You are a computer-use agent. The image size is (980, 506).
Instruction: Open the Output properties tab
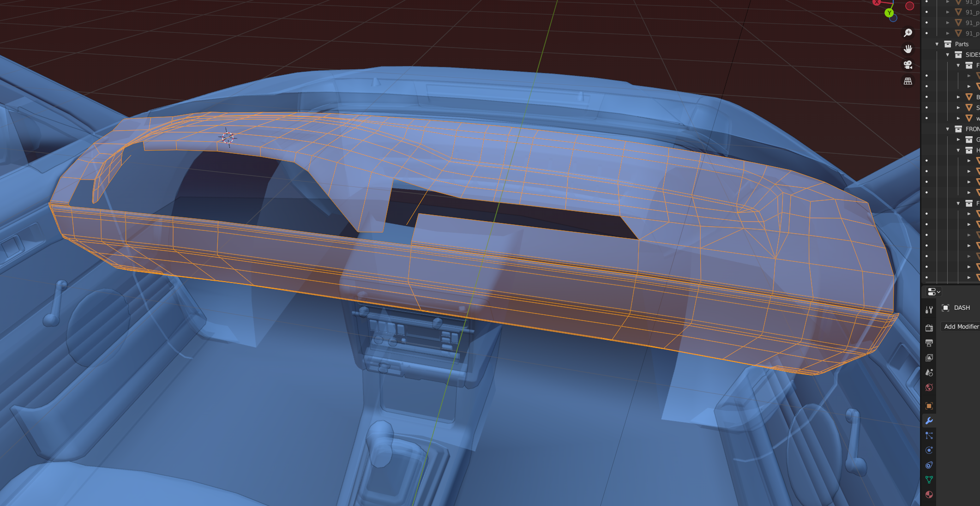click(929, 343)
